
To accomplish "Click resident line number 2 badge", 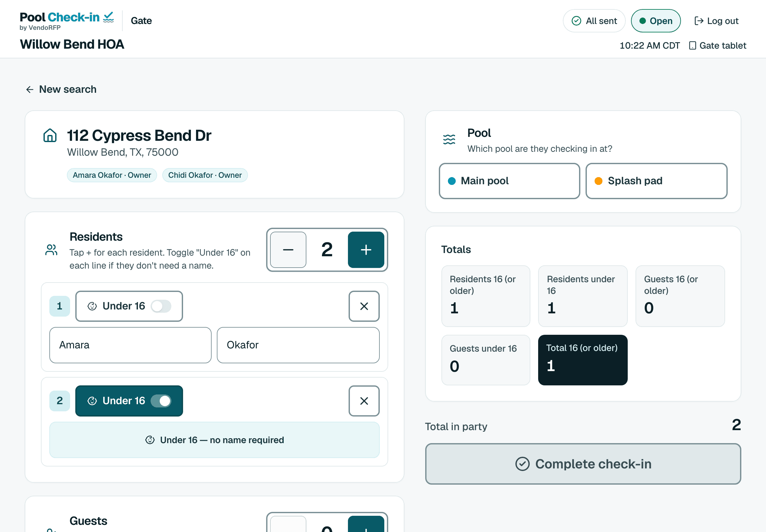I will [60, 401].
